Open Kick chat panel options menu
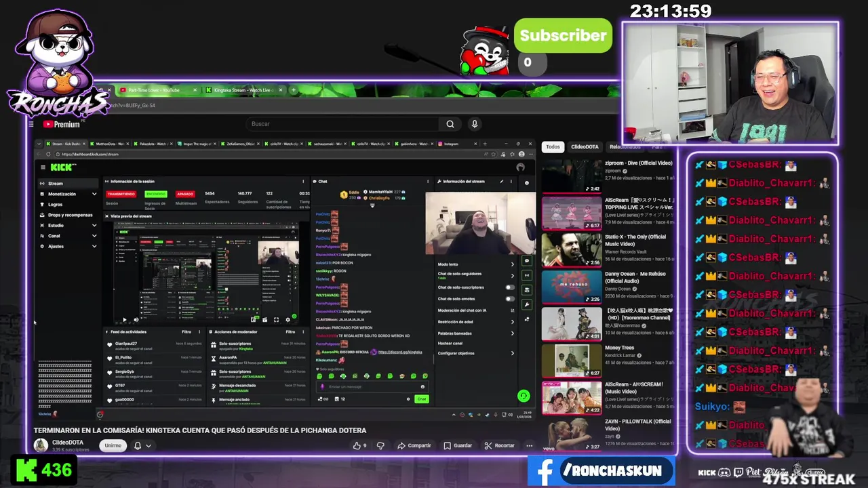This screenshot has height=488, width=868. [x=428, y=182]
